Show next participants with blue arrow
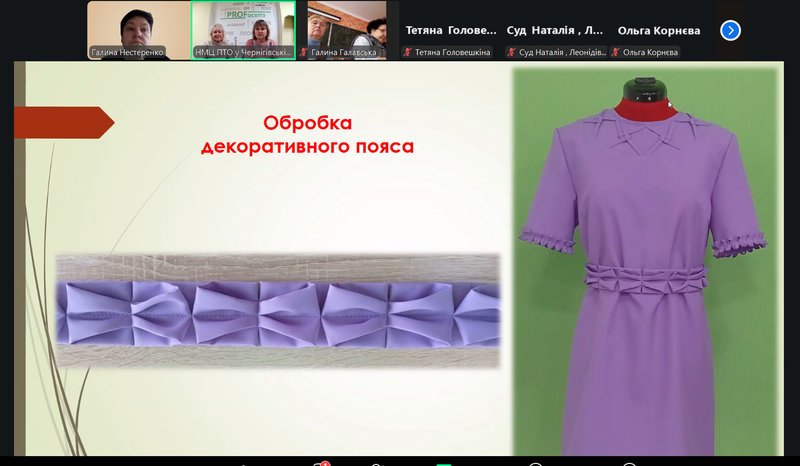Screen dimensions: 800x466 point(730,30)
